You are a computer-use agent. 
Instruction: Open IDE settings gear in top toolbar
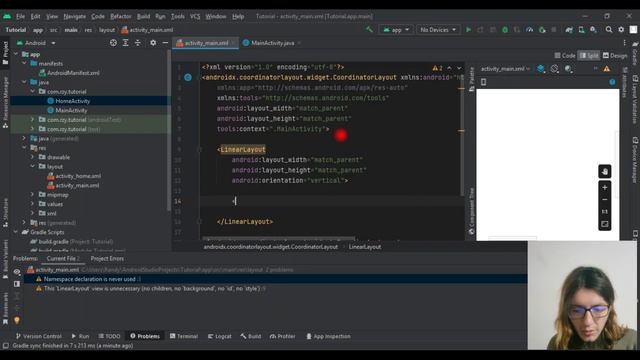pyautogui.click(x=621, y=29)
